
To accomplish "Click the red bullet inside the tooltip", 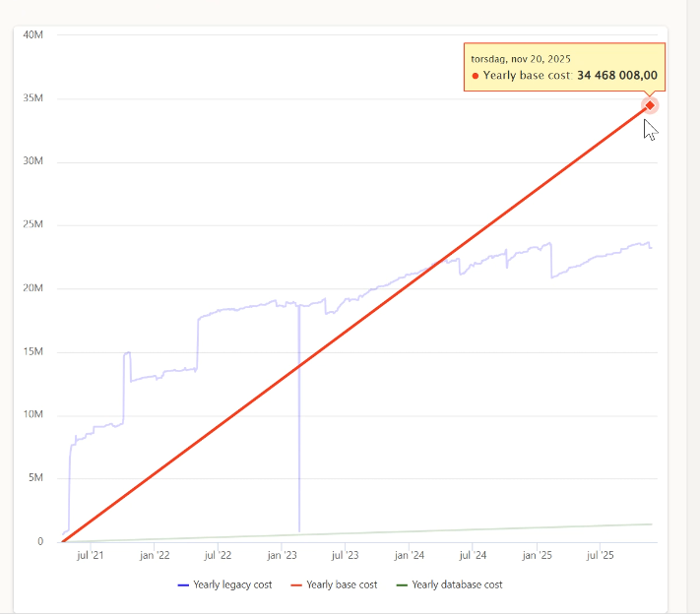I will tap(476, 75).
